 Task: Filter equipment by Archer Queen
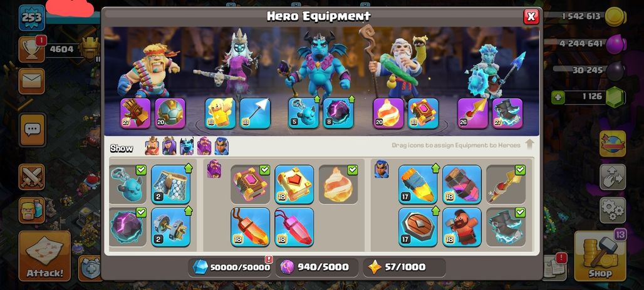pyautogui.click(x=169, y=146)
